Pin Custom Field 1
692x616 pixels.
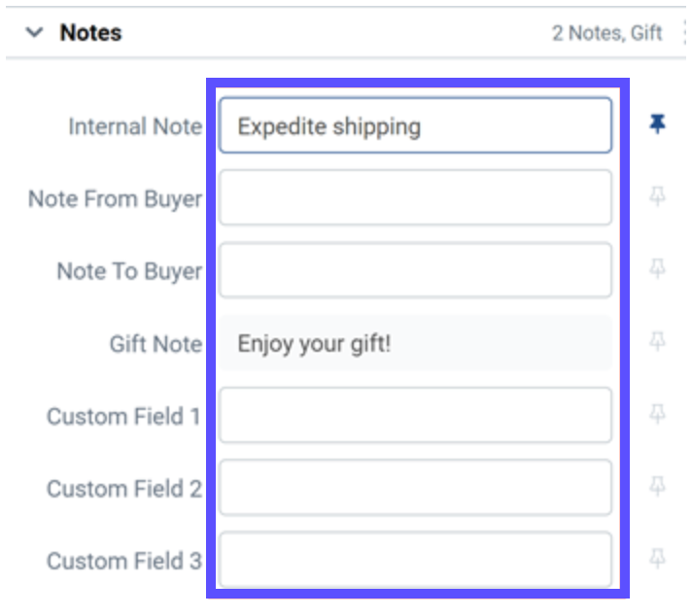point(658,414)
